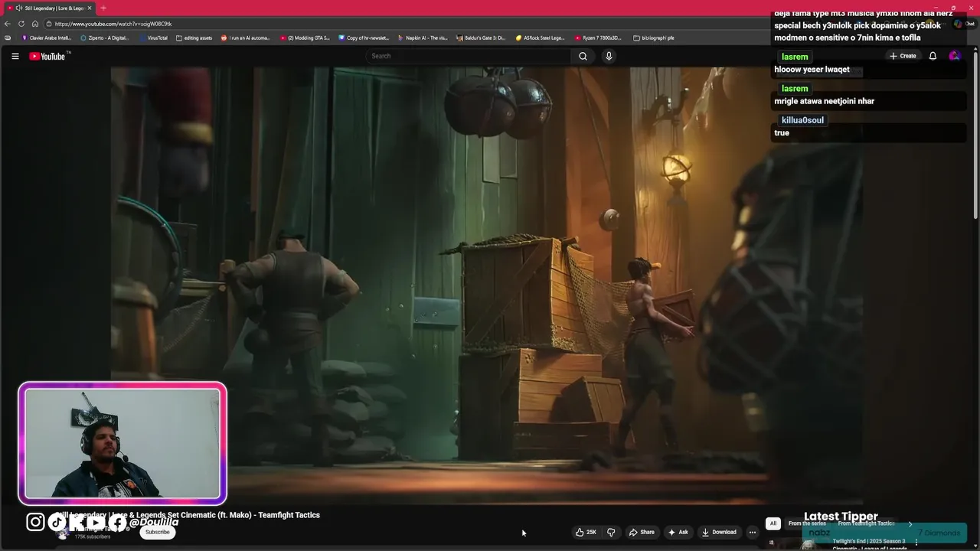Click the TikTok icon in stream overlay
The width and height of the screenshot is (980, 551).
[x=58, y=522]
